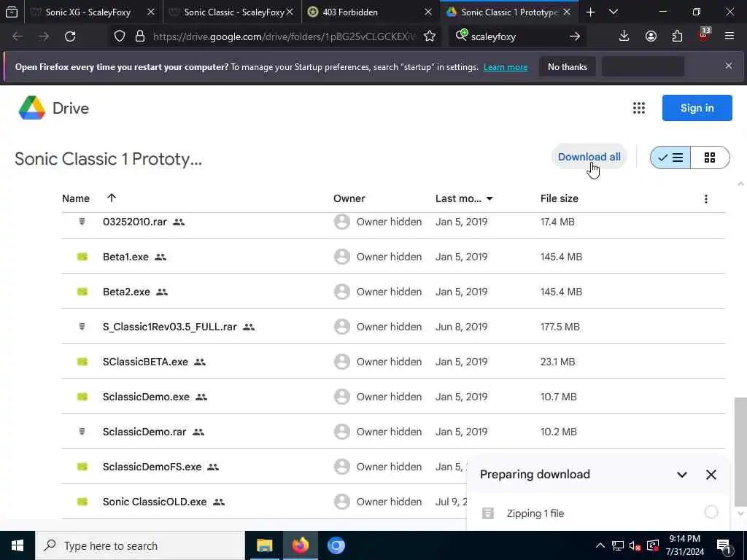Click the Beta1.exe file type icon
This screenshot has height=560, width=747.
[x=82, y=257]
